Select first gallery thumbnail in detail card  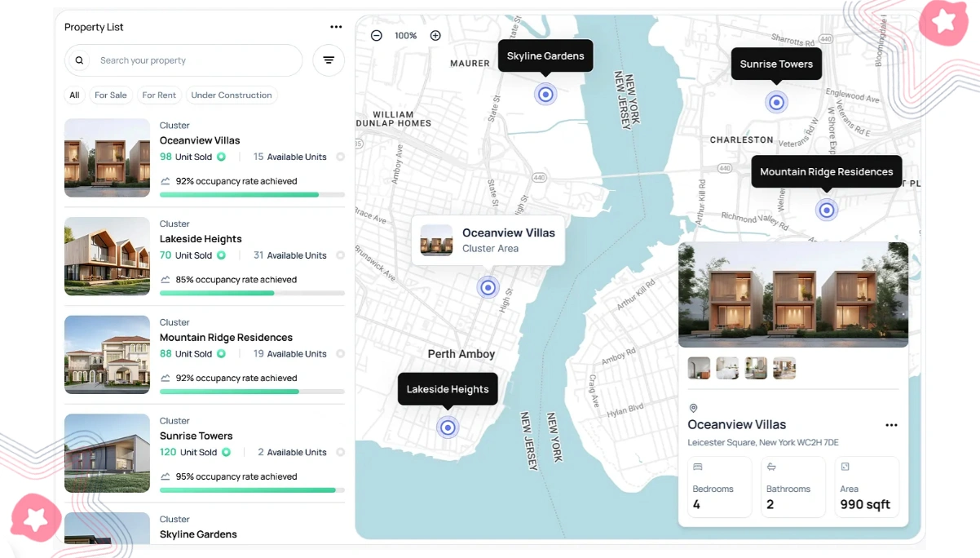click(x=699, y=368)
